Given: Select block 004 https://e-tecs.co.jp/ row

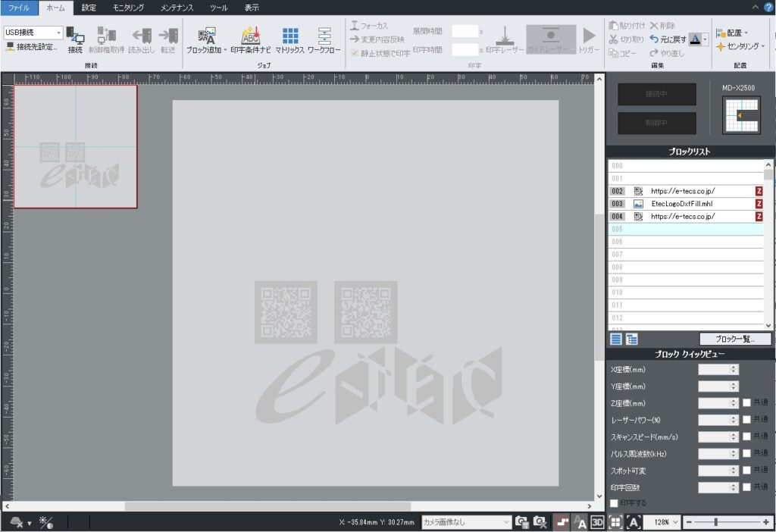Looking at the screenshot, I should pos(686,216).
